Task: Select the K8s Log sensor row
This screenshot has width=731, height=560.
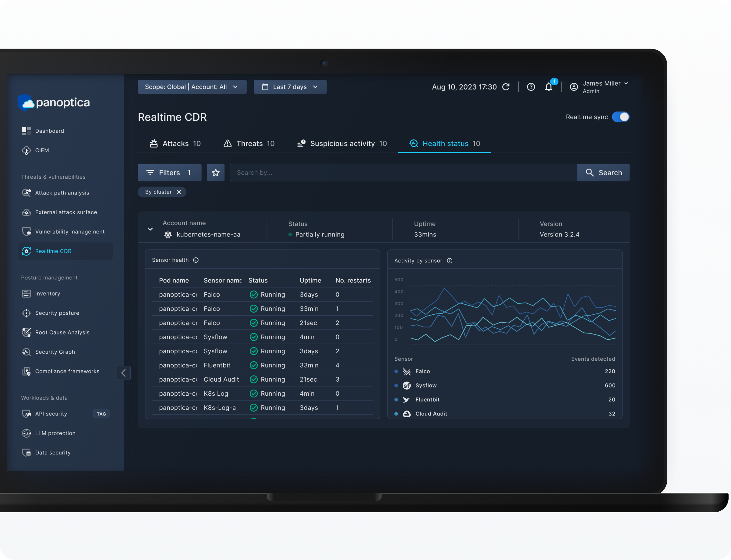Action: (262, 394)
